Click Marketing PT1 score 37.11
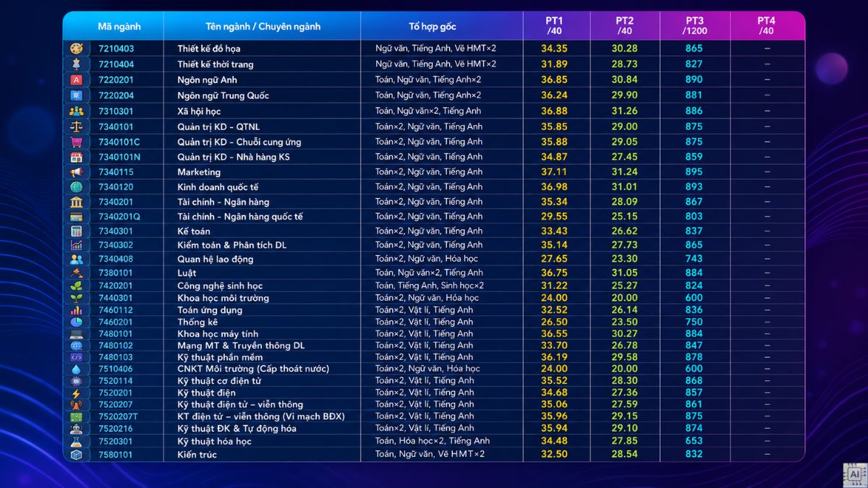 554,172
